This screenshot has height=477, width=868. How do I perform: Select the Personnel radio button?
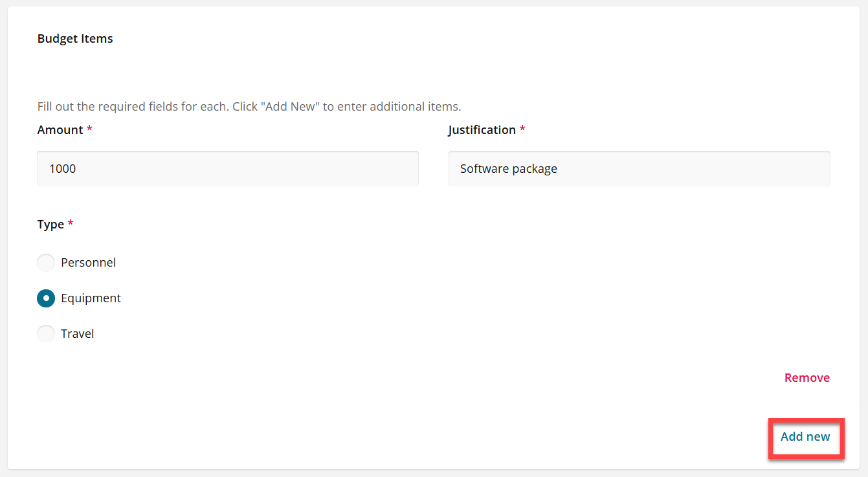[46, 263]
